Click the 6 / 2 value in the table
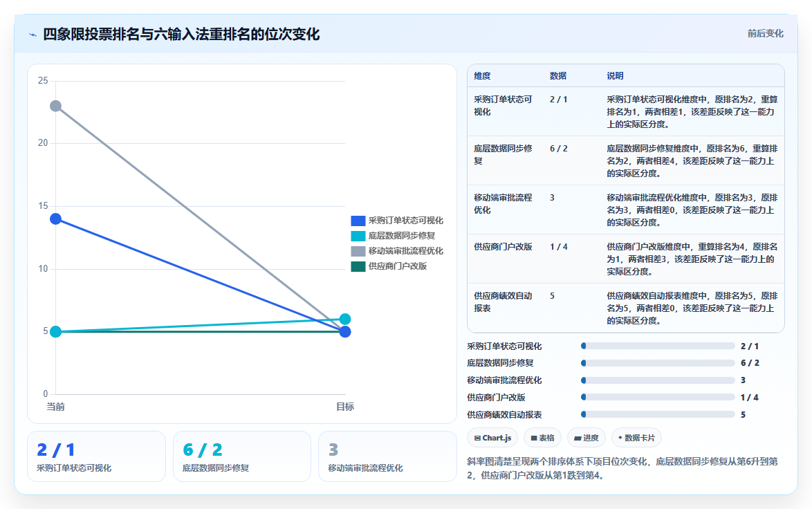Screen dimensions: 812x509 click(559, 149)
